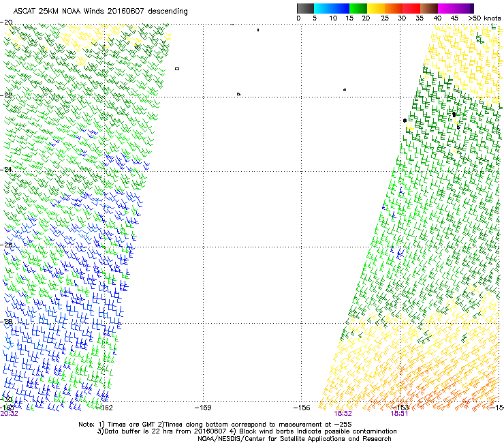Click the purple time stamp '18:51'
Viewport: 504px width, 443px height.
point(399,414)
